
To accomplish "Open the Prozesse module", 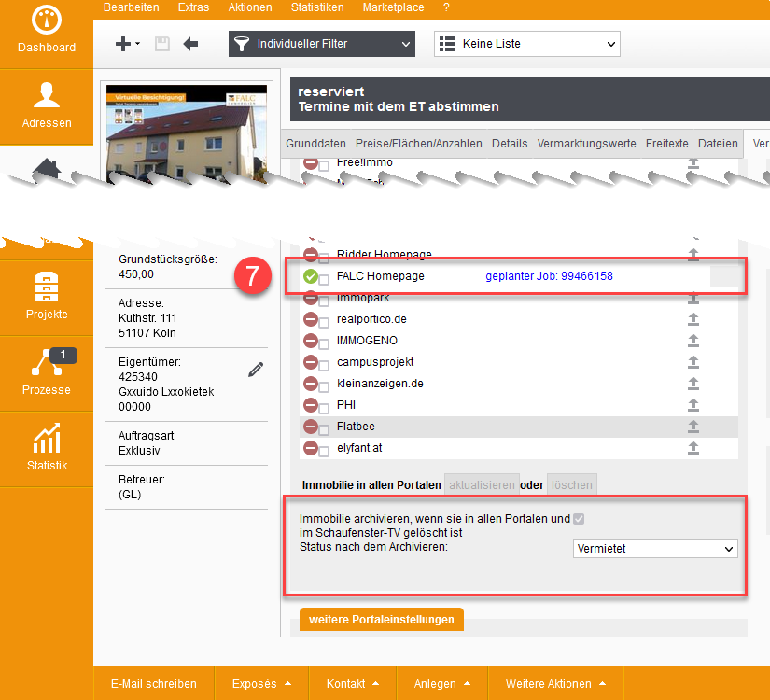I will (x=47, y=372).
